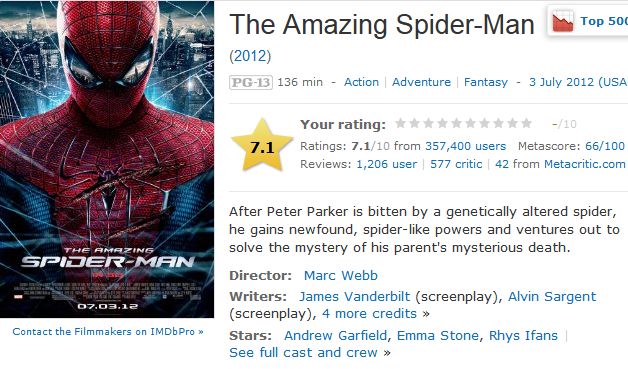Read the 1,206 user reviews
Image resolution: width=628 pixels, height=369 pixels.
tap(386, 164)
